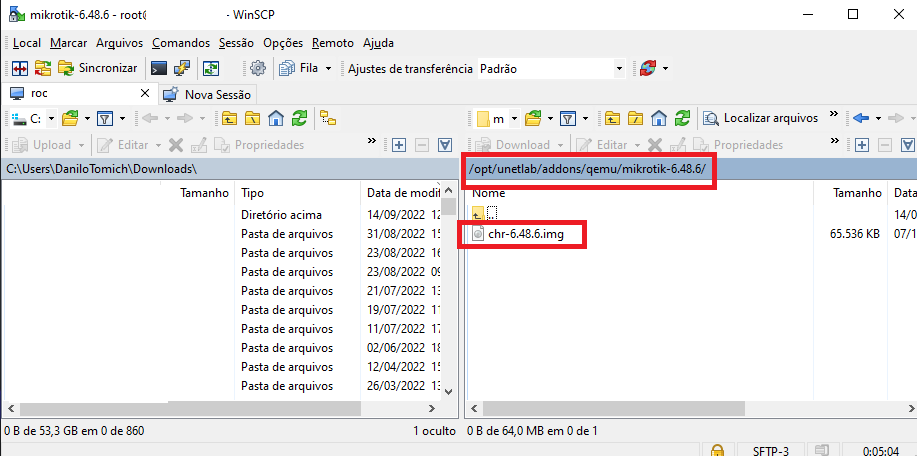Click the keep remote directory up to date icon
The width and height of the screenshot is (917, 456).
pyautogui.click(x=211, y=68)
